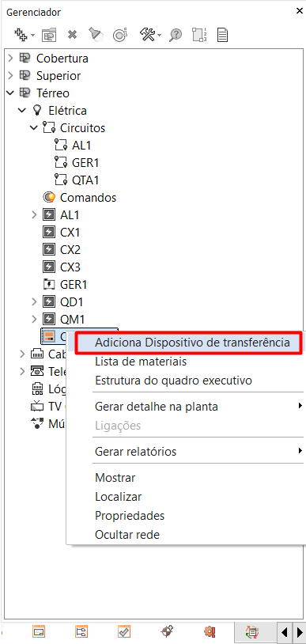The height and width of the screenshot is (644, 306).
Task: Click the checkmark window tab icon at bottom
Action: point(123,631)
